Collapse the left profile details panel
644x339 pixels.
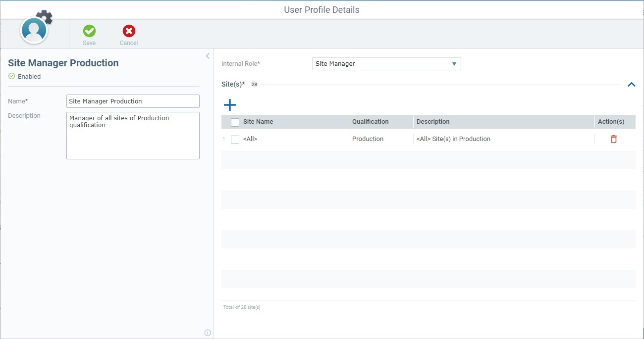[207, 55]
